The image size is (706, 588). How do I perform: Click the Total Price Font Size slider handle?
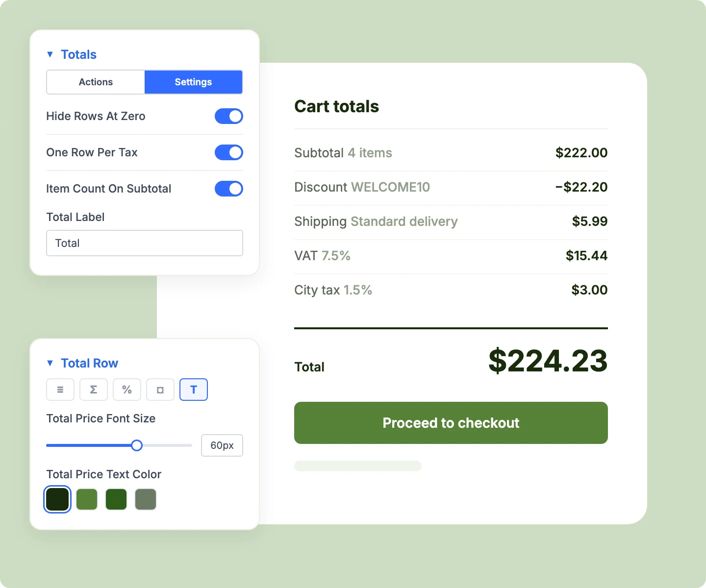137,445
